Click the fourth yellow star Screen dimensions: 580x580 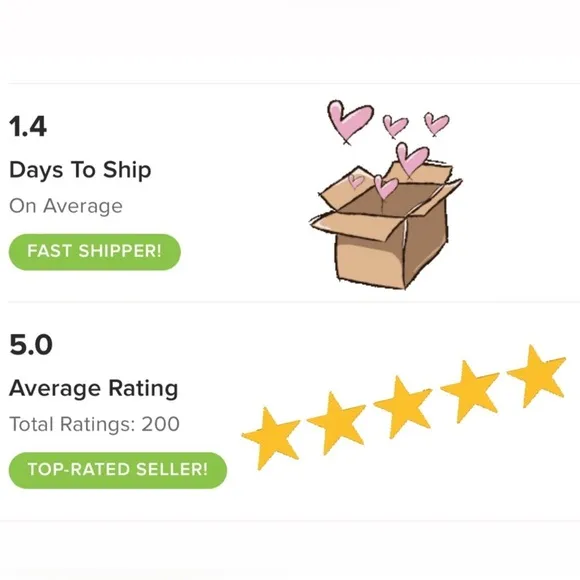pos(469,391)
